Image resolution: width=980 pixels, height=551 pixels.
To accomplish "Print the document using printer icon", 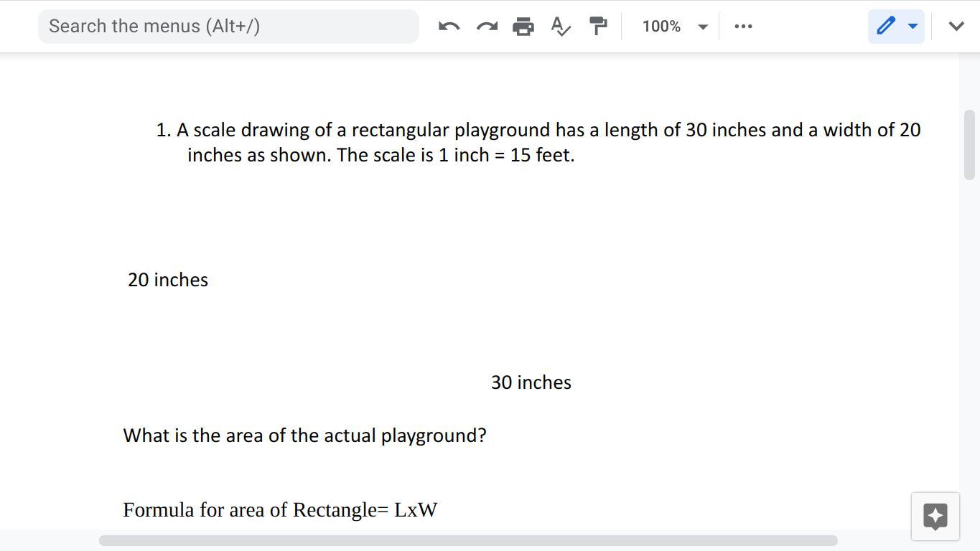I will coord(523,27).
